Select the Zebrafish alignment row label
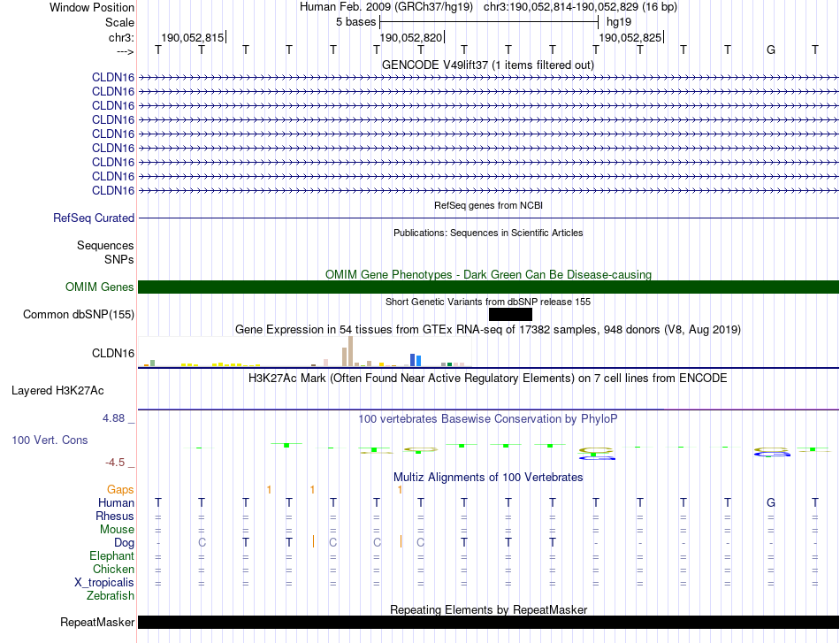This screenshot has height=643, width=840. point(111,596)
